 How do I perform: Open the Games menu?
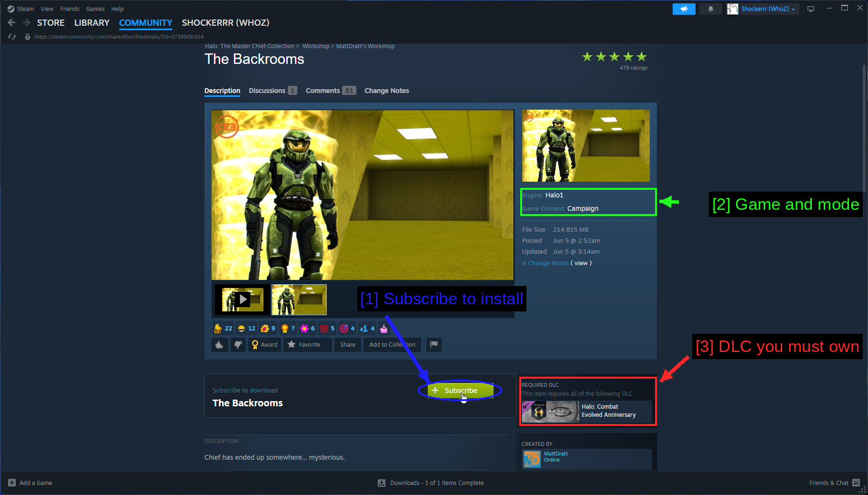pyautogui.click(x=95, y=9)
